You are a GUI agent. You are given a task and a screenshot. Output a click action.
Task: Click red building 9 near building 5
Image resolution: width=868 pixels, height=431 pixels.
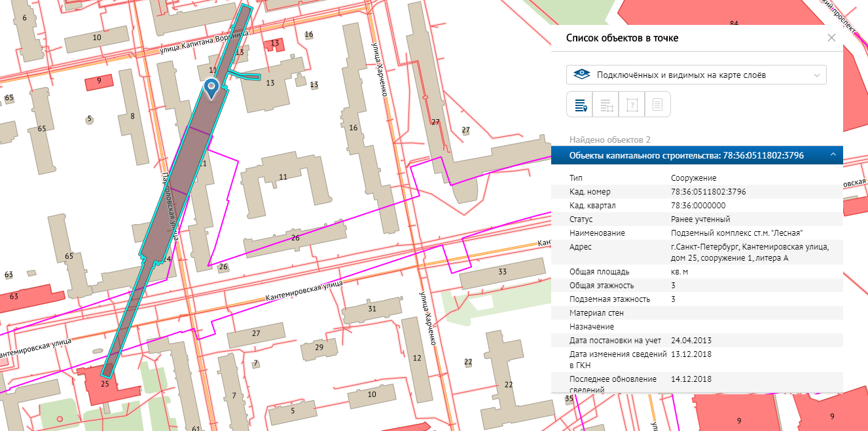(99, 81)
